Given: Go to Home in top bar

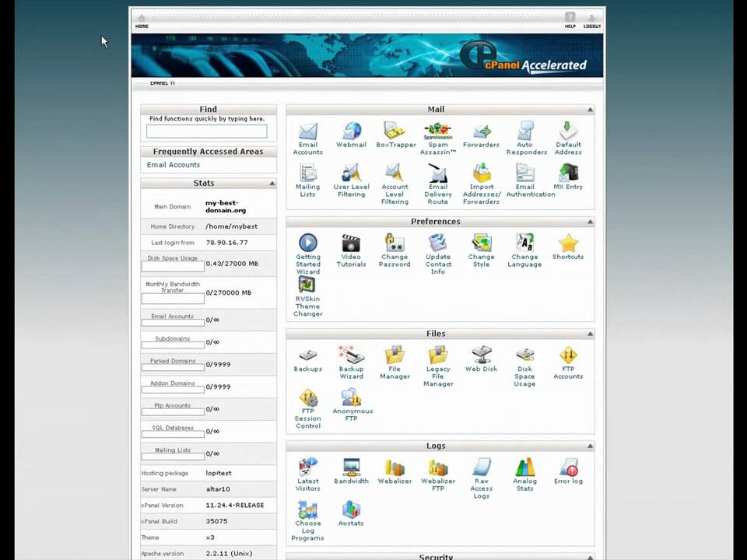Looking at the screenshot, I should pos(142,21).
